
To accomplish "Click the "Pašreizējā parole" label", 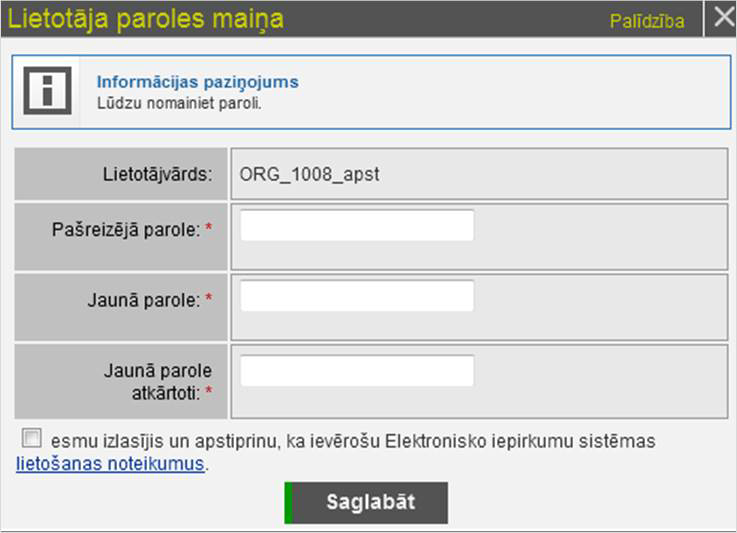I will click(x=126, y=229).
